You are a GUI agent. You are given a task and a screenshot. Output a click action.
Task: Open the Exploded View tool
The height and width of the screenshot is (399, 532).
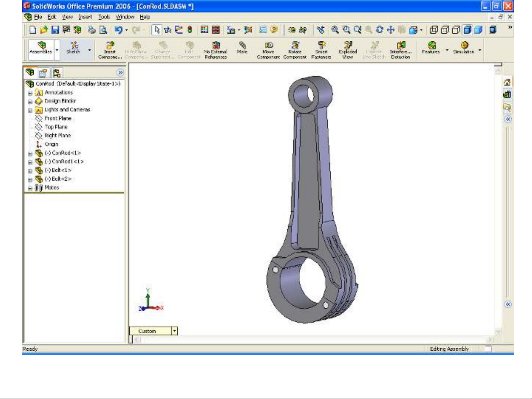(347, 50)
